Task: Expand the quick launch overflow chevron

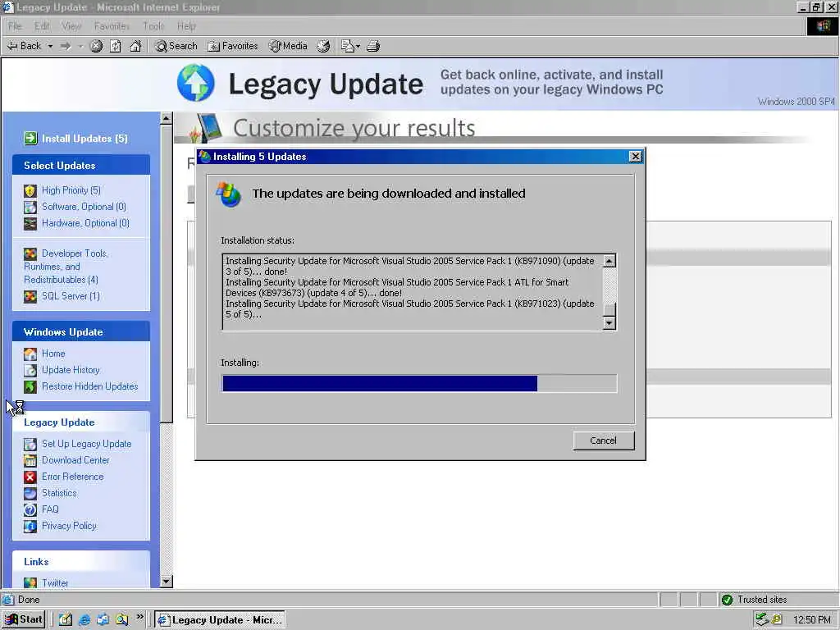Action: coord(139,617)
